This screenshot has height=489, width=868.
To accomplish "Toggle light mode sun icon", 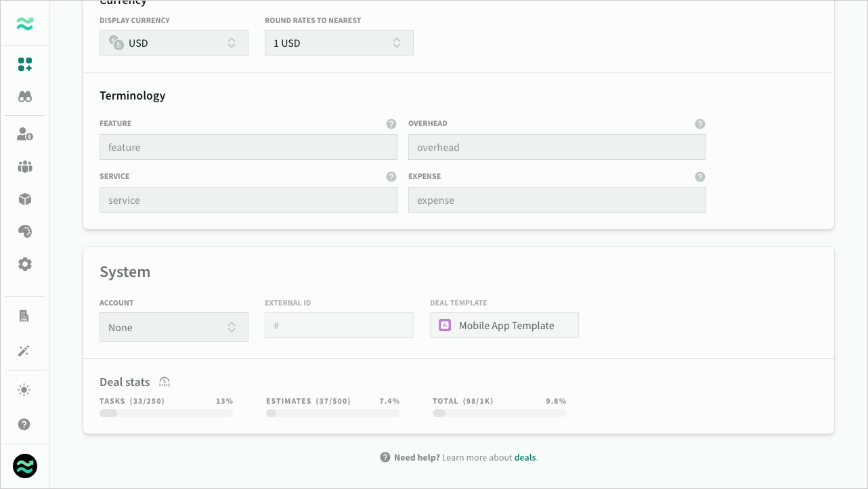I will coord(25,389).
